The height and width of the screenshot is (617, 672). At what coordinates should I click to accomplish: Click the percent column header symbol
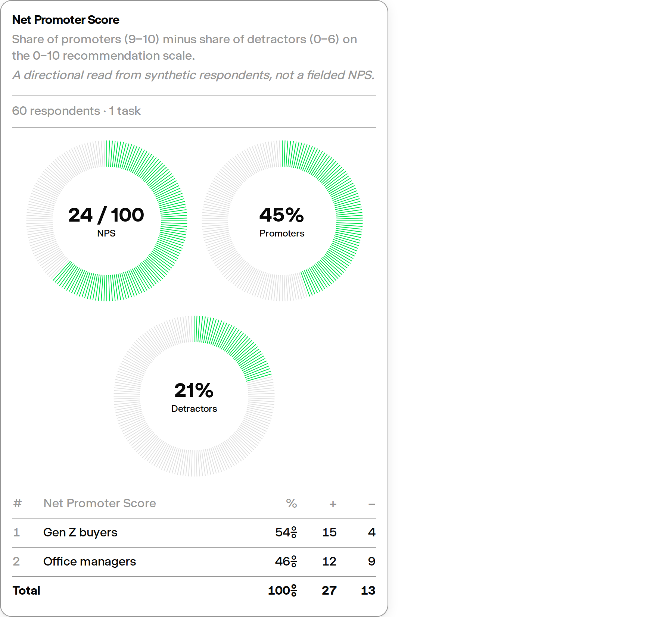[292, 503]
